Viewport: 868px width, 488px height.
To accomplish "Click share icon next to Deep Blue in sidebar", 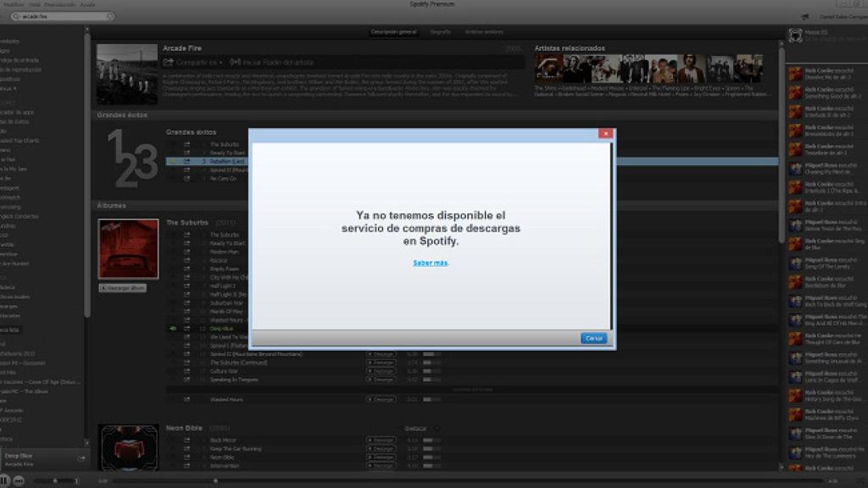I will pyautogui.click(x=81, y=458).
